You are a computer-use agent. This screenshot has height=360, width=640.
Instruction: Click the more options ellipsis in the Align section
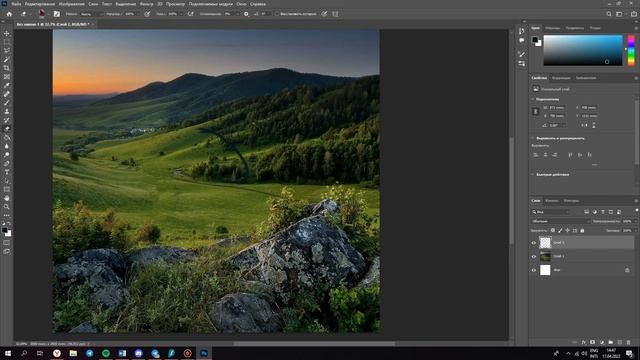[595, 164]
